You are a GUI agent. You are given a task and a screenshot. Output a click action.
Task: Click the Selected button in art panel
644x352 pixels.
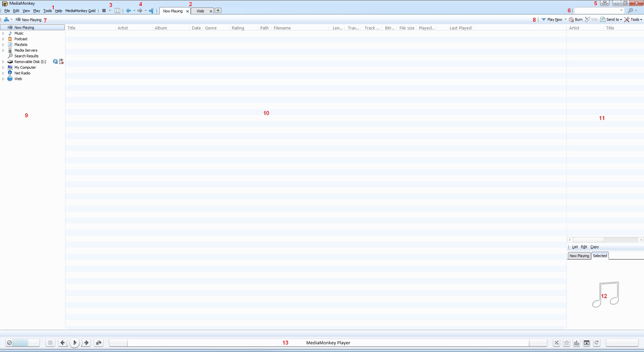pos(600,256)
